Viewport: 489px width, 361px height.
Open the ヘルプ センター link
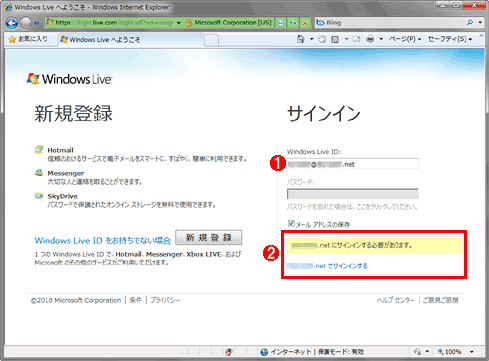[396, 300]
